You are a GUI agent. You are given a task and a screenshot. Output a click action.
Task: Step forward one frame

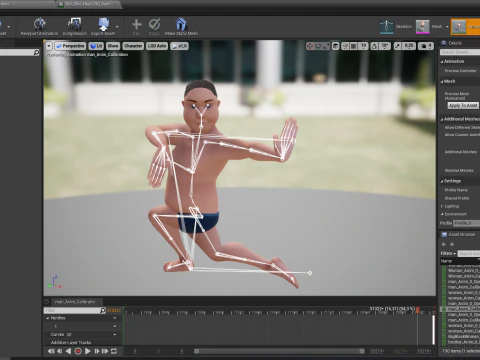97,351
